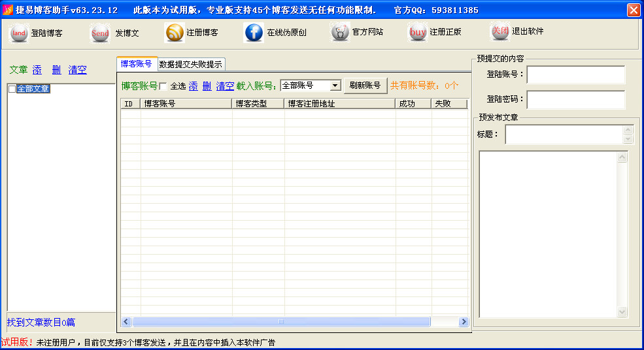
Task: Click the 载入账号 label
Action: point(256,86)
